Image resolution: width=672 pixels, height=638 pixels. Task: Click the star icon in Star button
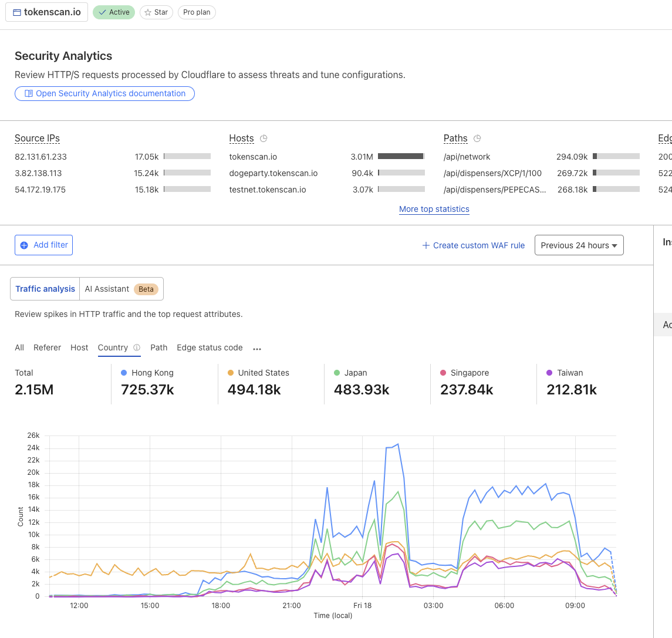[x=148, y=12]
